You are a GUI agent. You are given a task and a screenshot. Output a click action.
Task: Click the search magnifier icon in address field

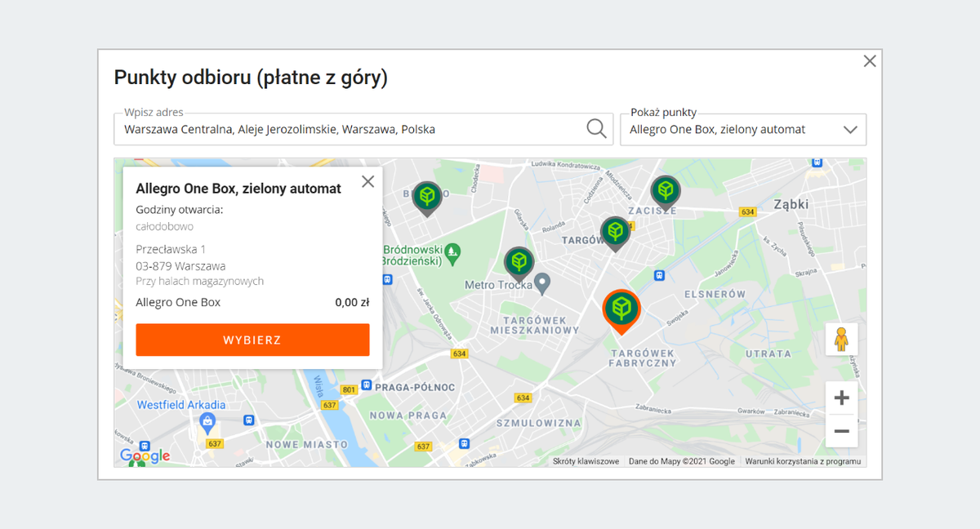click(x=596, y=129)
